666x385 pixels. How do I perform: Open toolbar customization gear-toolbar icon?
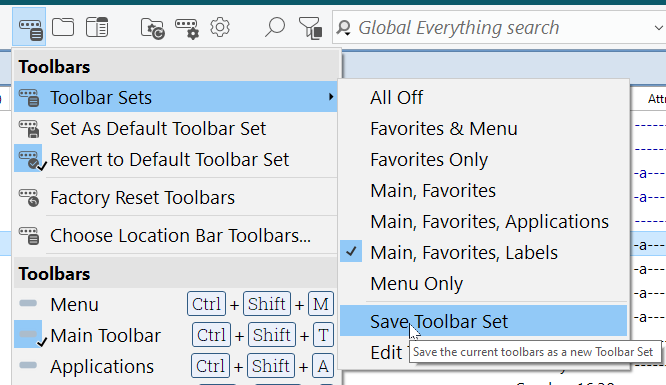187,28
